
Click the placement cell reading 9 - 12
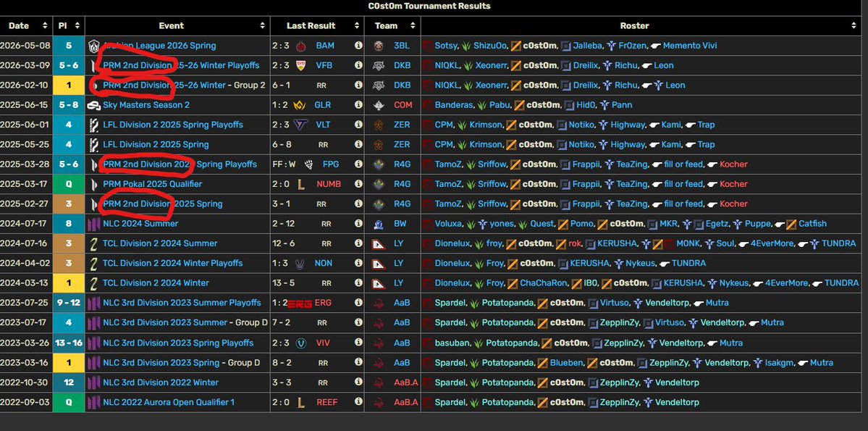point(69,303)
